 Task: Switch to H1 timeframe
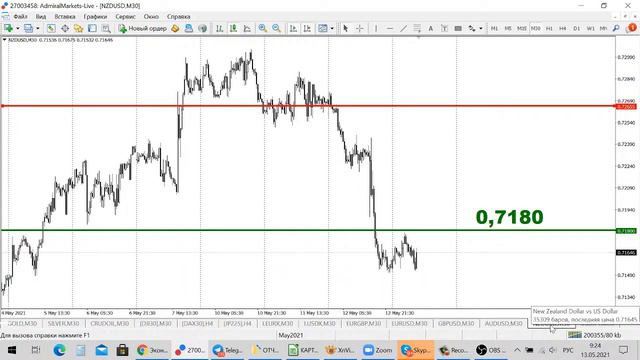tap(549, 28)
